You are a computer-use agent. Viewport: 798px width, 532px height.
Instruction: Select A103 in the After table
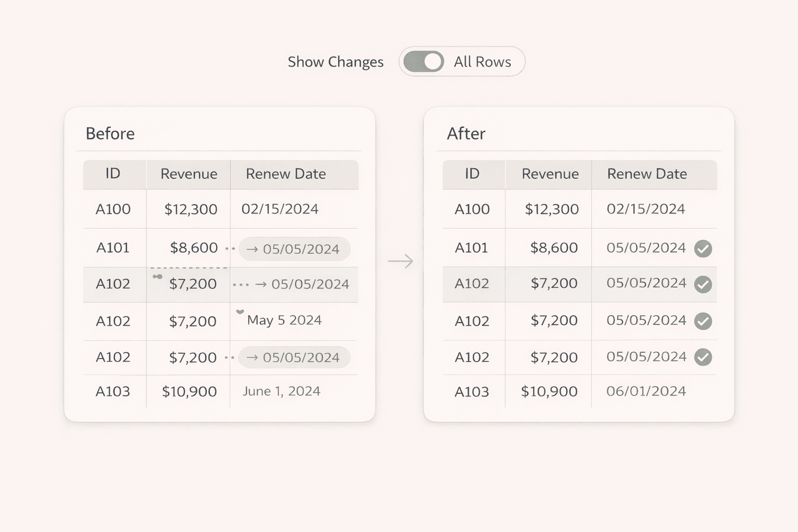point(472,392)
